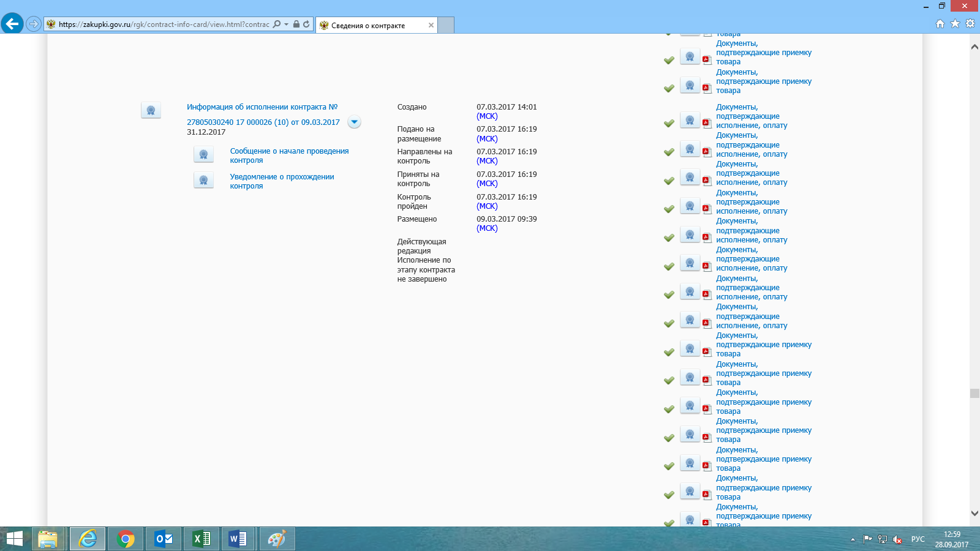The height and width of the screenshot is (551, 980).
Task: Click the (МСК) link in the 'Контроль пройден' row
Action: 487,206
